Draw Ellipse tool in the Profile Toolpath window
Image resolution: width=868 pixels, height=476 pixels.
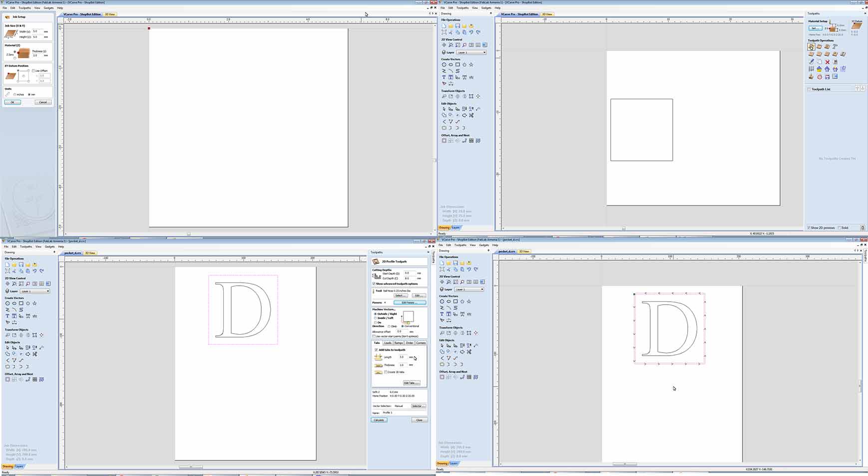tap(14, 303)
